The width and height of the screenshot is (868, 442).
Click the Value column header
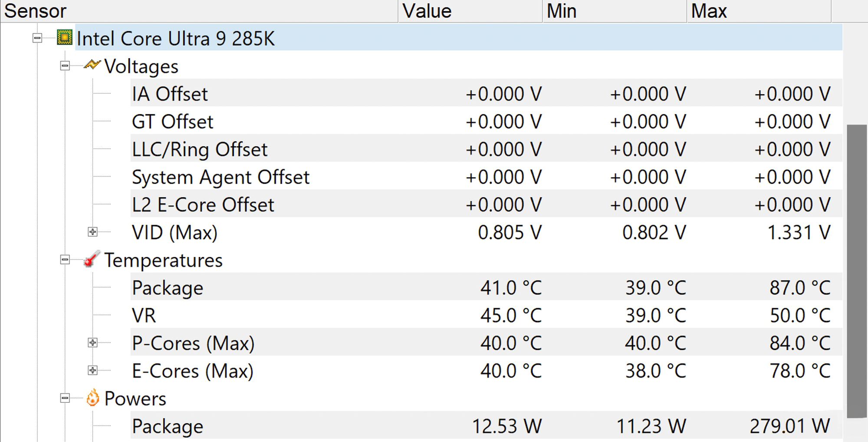coord(470,11)
